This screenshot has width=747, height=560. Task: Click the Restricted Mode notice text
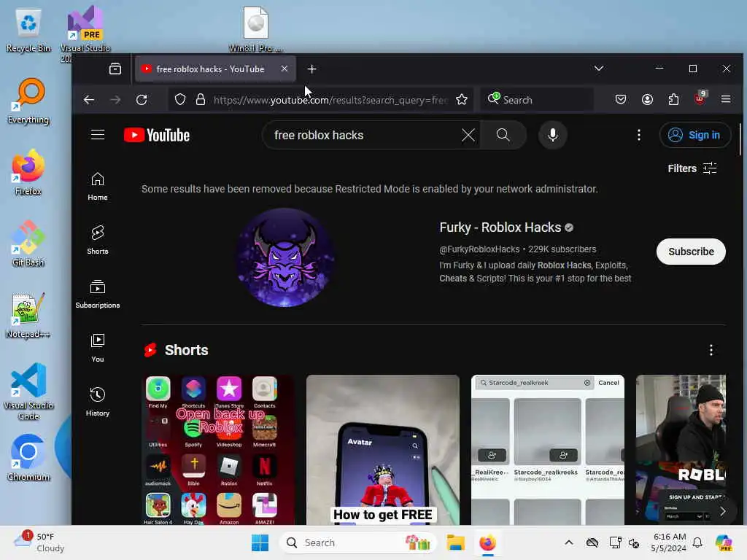(x=369, y=189)
